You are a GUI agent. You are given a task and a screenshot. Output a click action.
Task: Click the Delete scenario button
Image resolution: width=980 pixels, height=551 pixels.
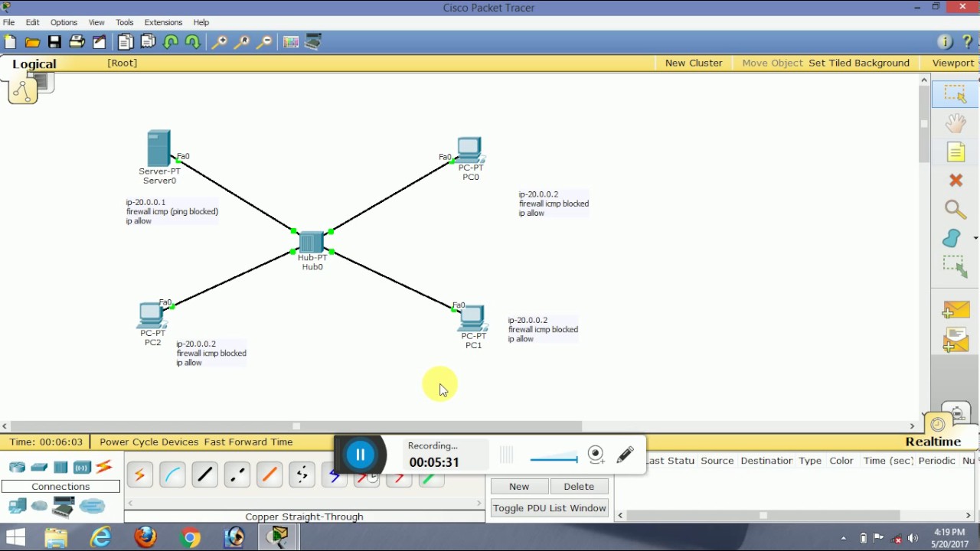click(579, 486)
